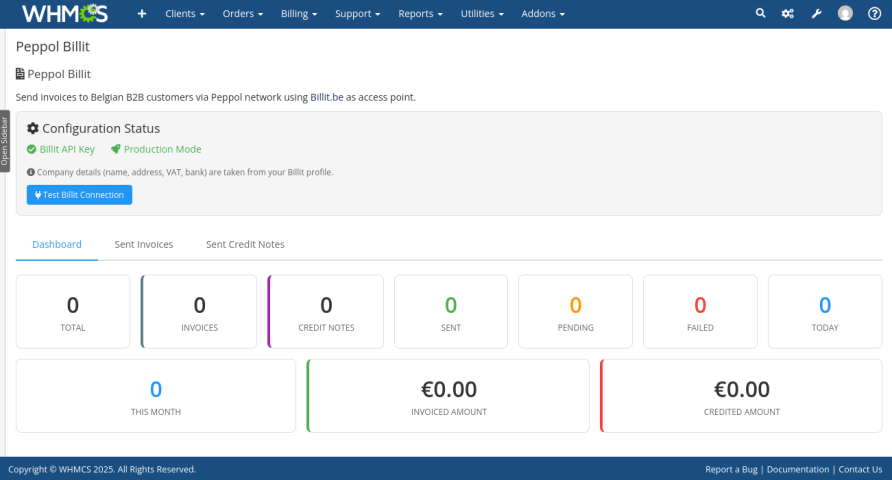Click the WHMCS logo

tap(64, 14)
